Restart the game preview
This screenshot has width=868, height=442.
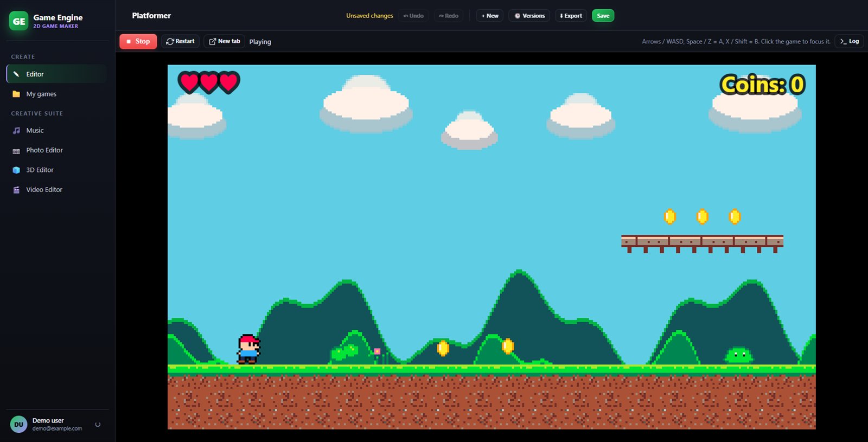180,41
